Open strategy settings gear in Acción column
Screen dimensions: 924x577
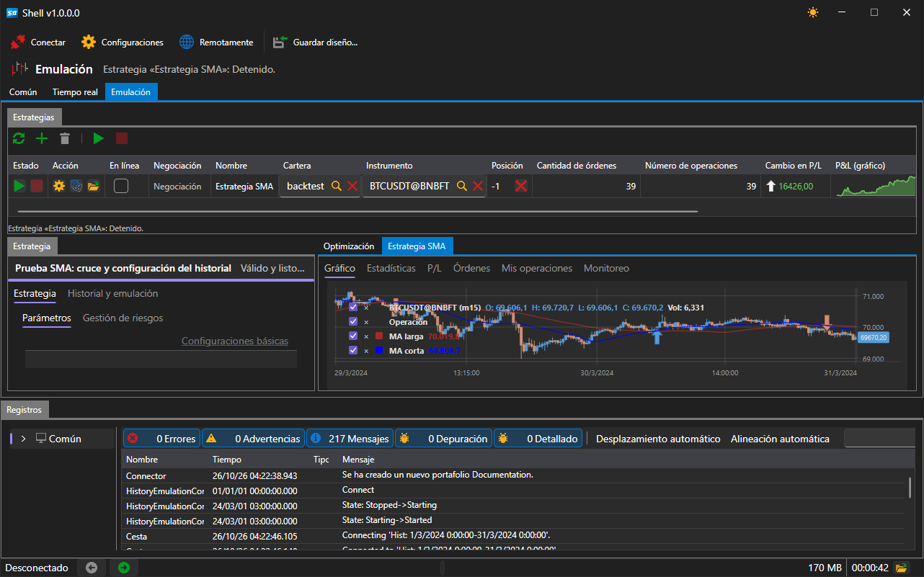(59, 186)
